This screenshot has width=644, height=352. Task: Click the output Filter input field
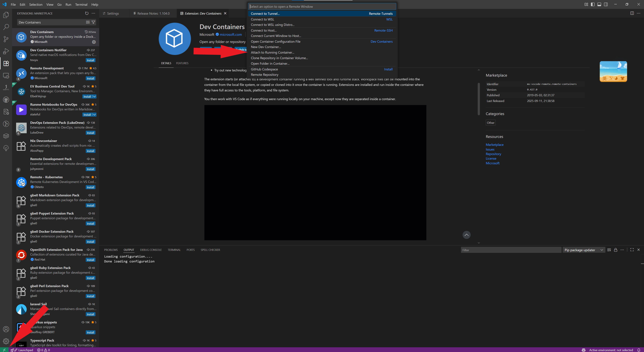coord(510,250)
